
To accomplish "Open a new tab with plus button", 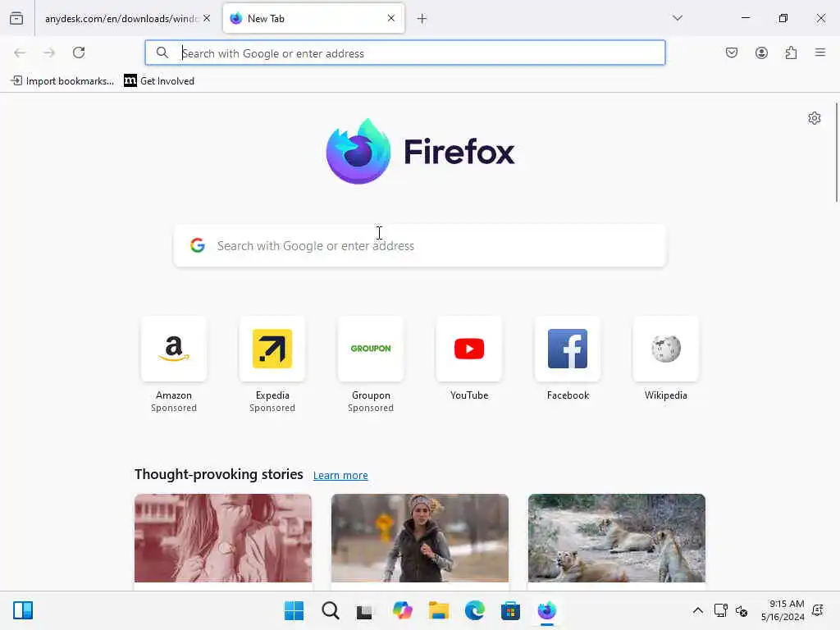I will coord(422,19).
